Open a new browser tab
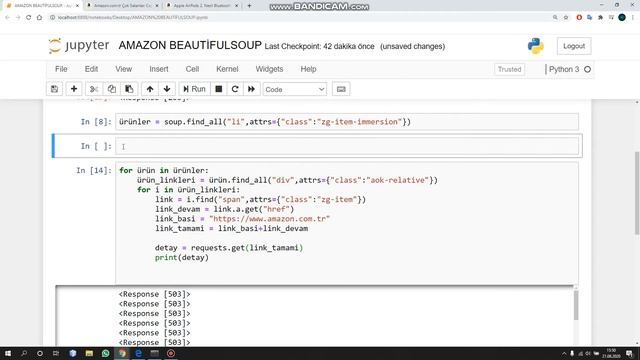640x360 pixels. pos(249,6)
